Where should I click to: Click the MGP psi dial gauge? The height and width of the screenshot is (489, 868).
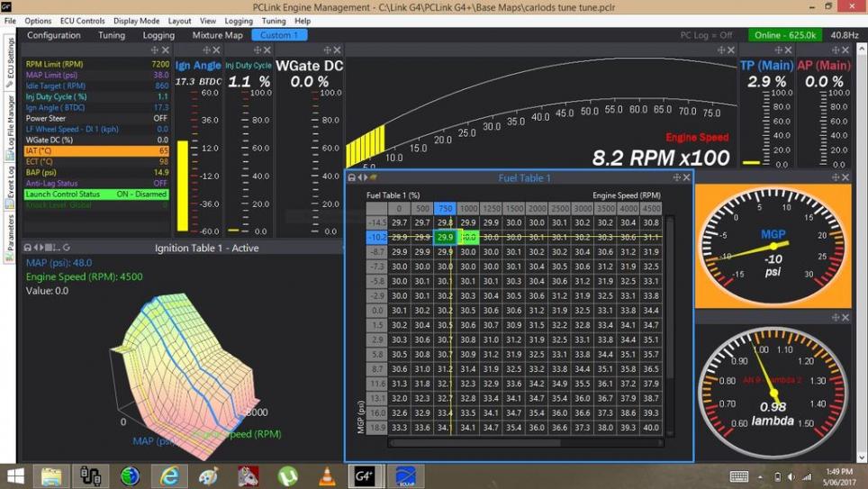(773, 246)
